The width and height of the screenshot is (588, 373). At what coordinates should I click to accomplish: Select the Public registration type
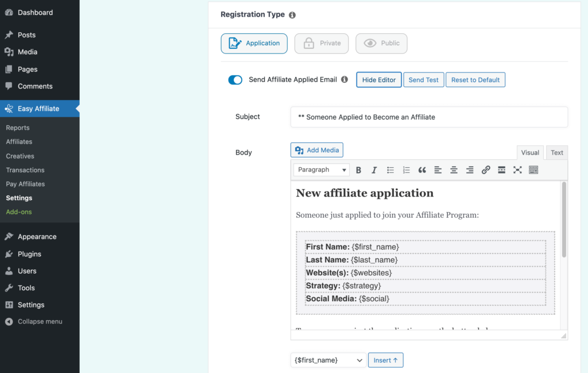[x=381, y=43]
